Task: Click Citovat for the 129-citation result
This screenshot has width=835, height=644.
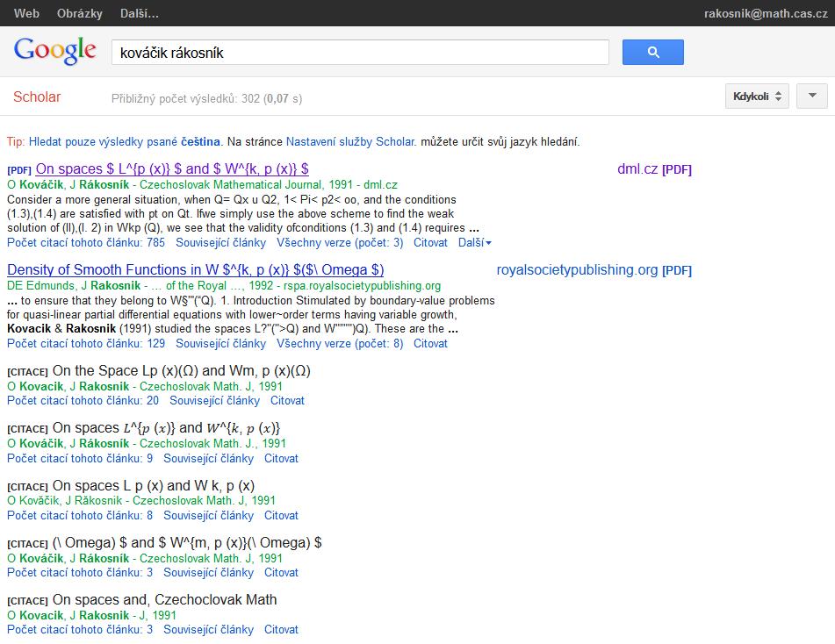Action: coord(430,343)
